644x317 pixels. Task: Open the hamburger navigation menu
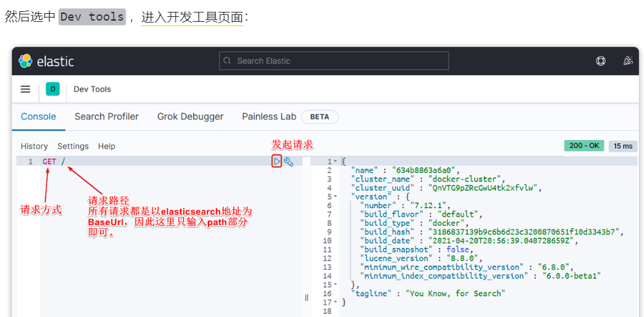pyautogui.click(x=26, y=89)
